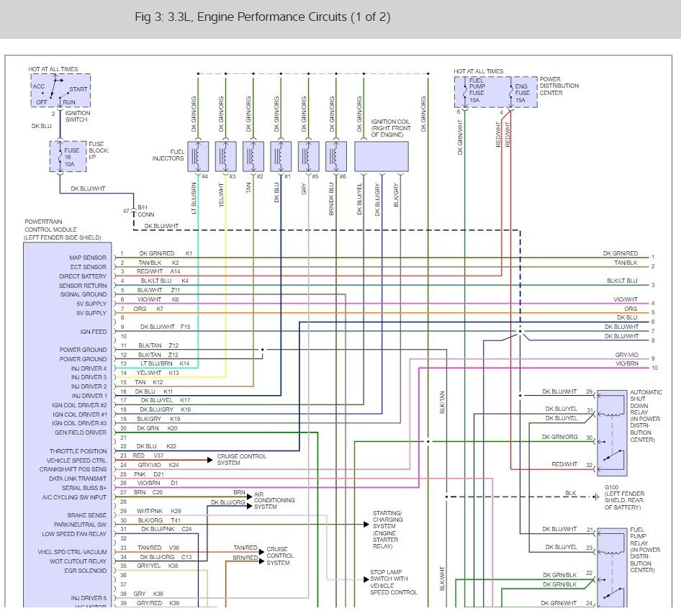The width and height of the screenshot is (681, 616).
Task: Click the G100 ground symbol
Action: [x=596, y=497]
